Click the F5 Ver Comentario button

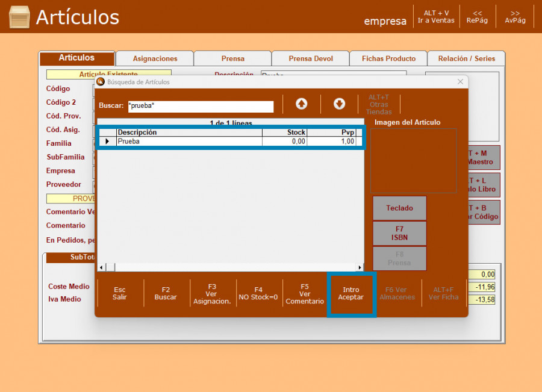pos(305,294)
